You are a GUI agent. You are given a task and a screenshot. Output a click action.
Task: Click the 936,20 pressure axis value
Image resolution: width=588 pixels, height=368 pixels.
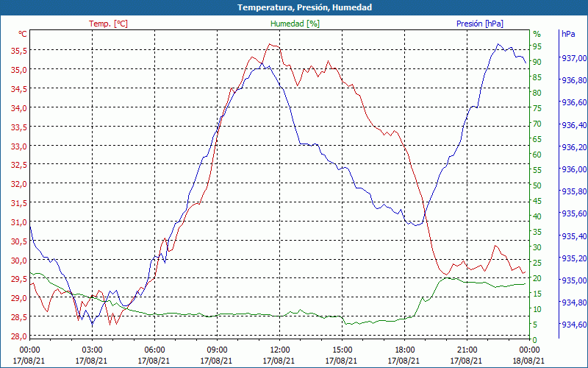pos(574,147)
